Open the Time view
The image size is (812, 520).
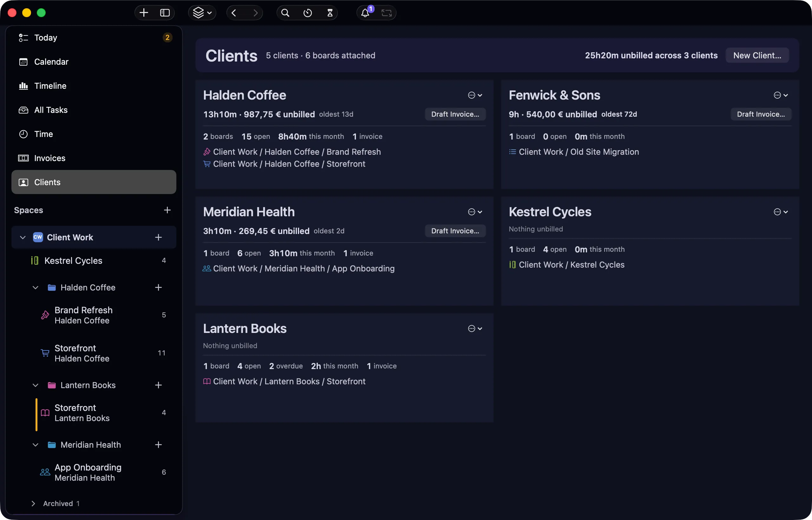(94, 134)
